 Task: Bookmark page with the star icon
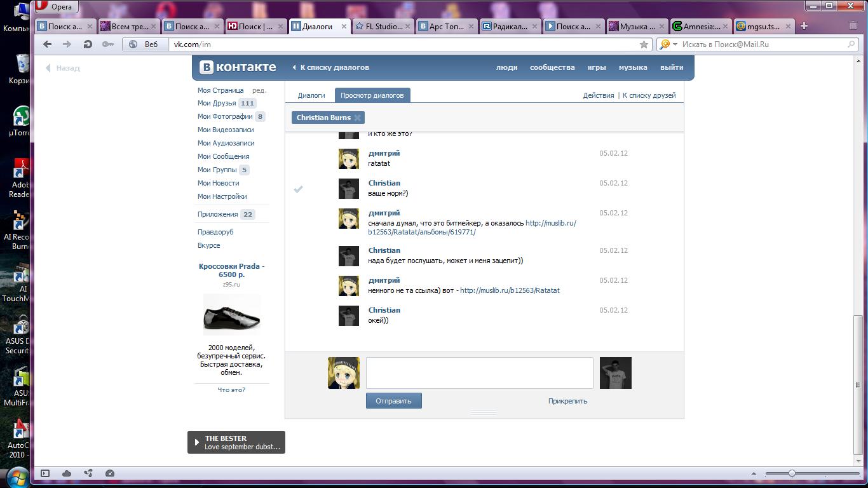point(644,44)
